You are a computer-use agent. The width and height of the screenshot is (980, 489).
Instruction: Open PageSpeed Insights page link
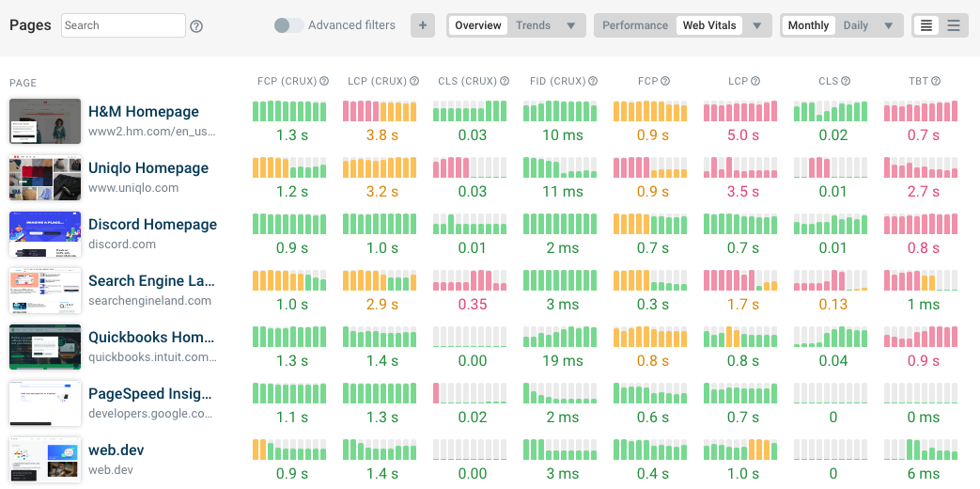pos(150,393)
